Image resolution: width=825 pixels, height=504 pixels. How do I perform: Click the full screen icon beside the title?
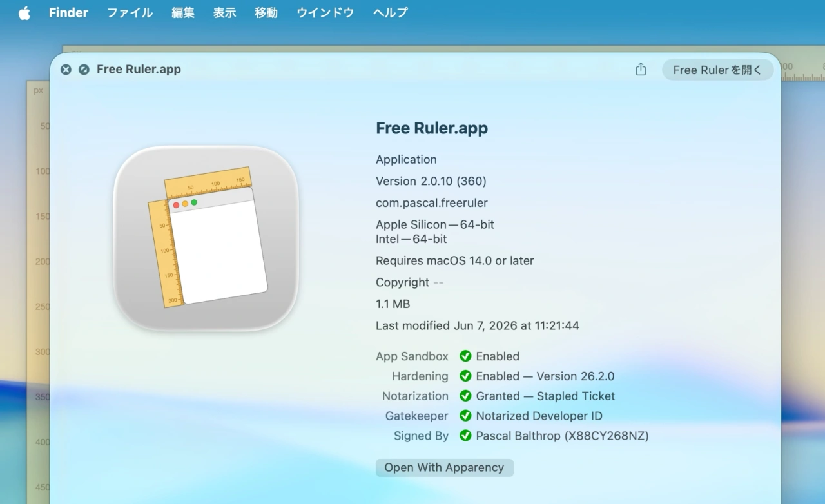point(84,70)
